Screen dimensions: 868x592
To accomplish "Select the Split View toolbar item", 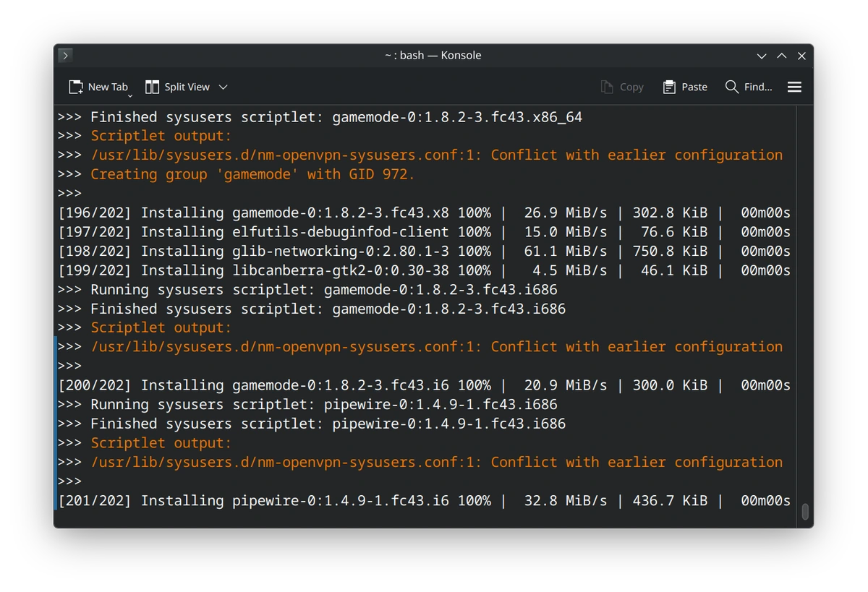I will click(178, 87).
